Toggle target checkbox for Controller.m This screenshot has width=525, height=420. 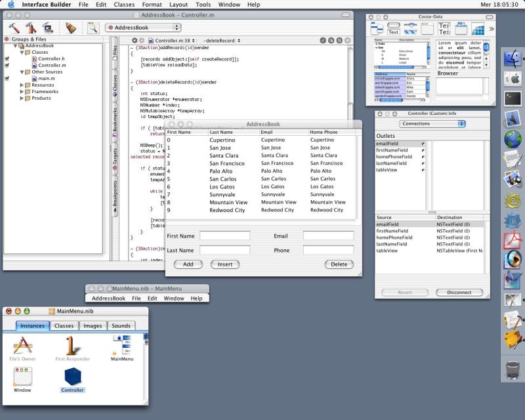7,65
